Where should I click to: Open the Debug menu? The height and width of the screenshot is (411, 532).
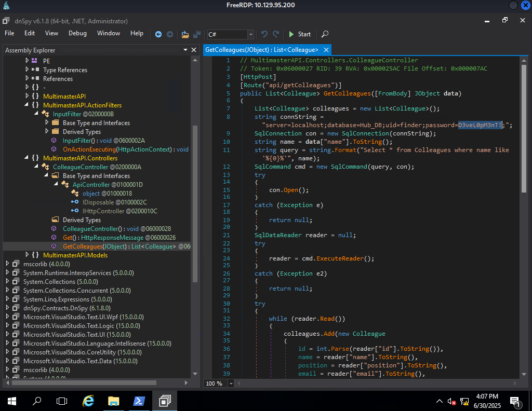coord(77,33)
